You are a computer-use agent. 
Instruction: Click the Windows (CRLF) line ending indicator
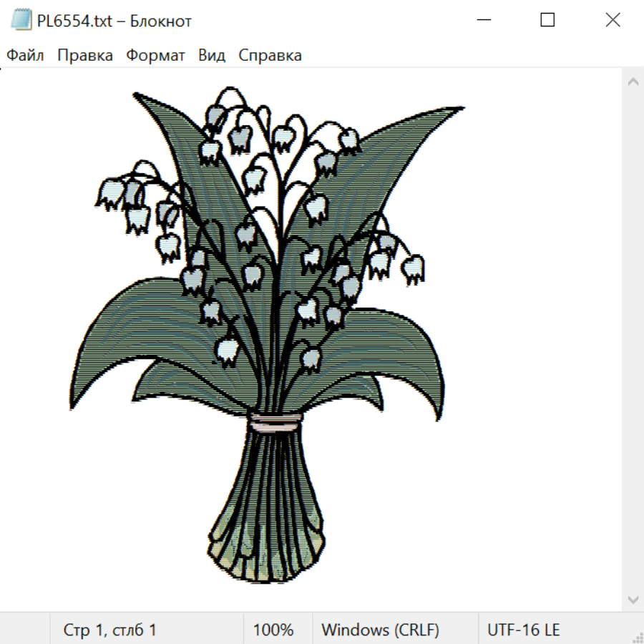tap(380, 630)
